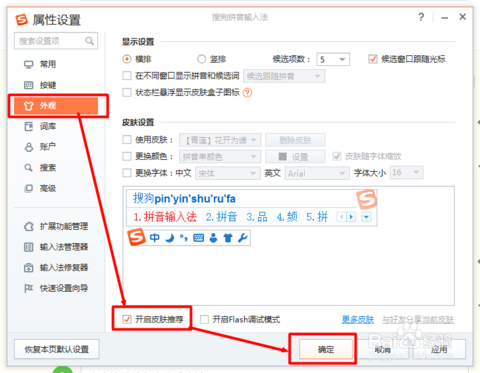Click candidate 4.频 in preview
The image size is (480, 373).
287,217
